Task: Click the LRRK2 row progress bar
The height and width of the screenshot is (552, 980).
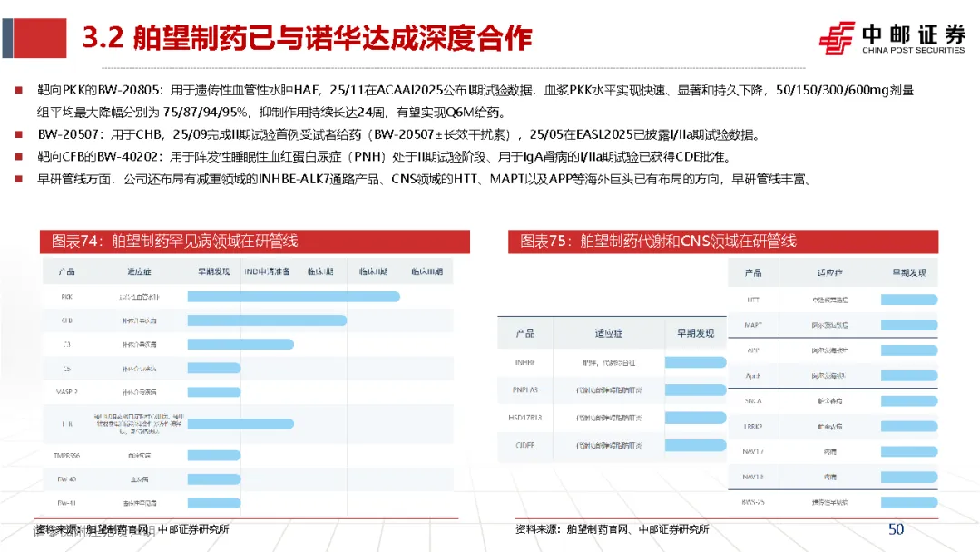Action: (x=909, y=427)
